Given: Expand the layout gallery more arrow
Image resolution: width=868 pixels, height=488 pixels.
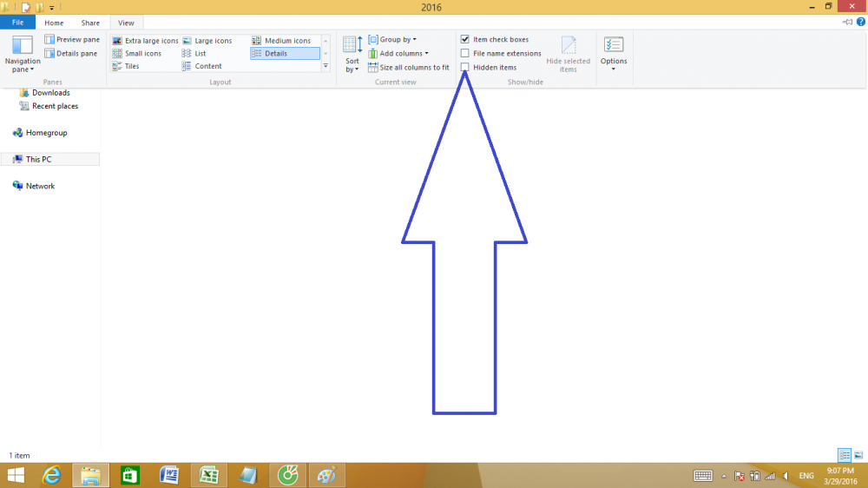Looking at the screenshot, I should coord(325,66).
